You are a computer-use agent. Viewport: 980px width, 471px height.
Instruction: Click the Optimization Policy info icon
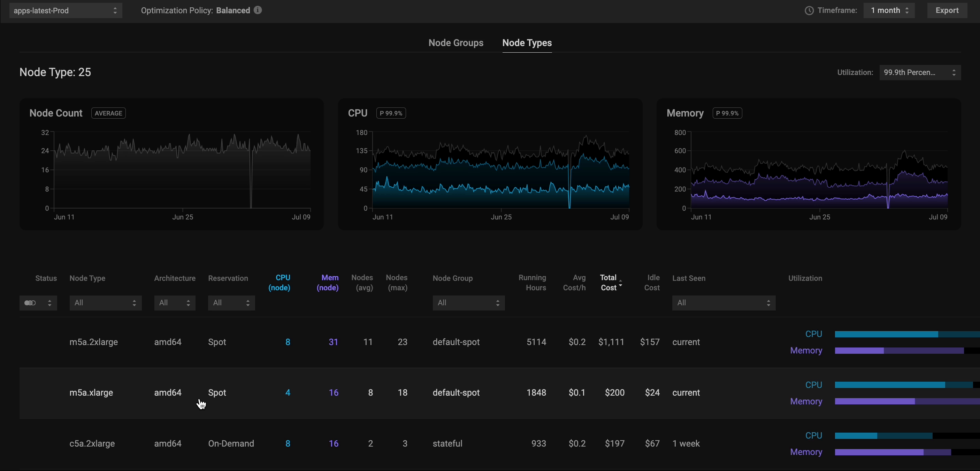tap(258, 10)
